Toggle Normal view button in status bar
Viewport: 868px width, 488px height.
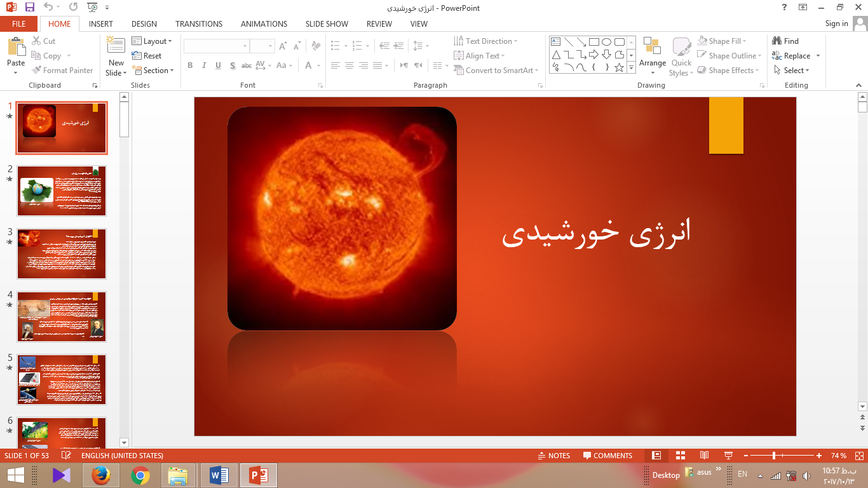[656, 456]
